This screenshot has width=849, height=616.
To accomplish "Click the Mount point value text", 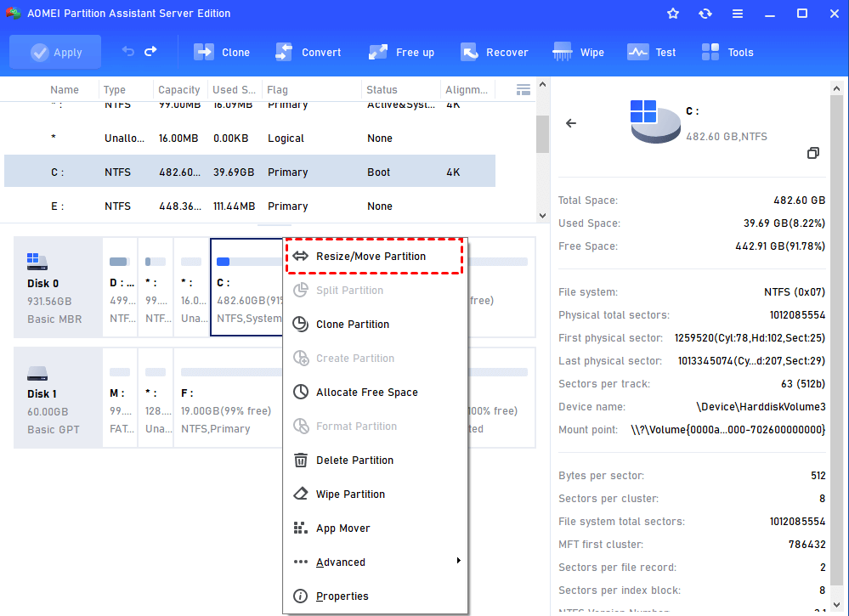I will coord(727,430).
